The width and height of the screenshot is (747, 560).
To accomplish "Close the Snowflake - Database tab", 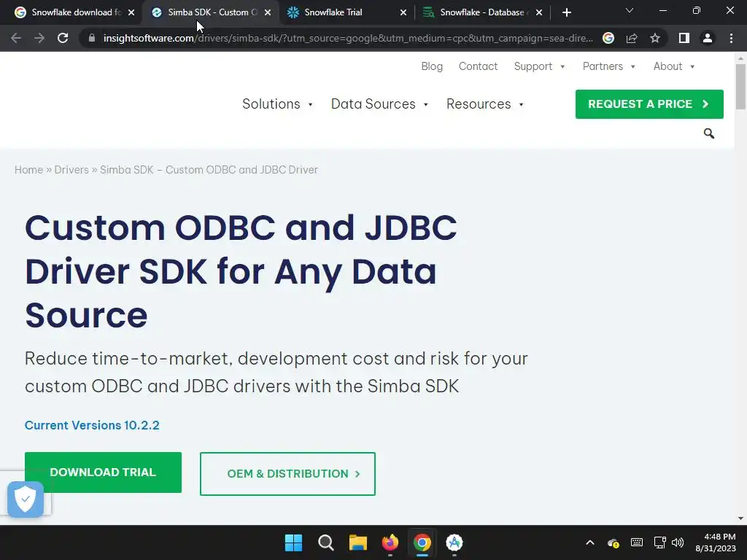I will coord(539,12).
